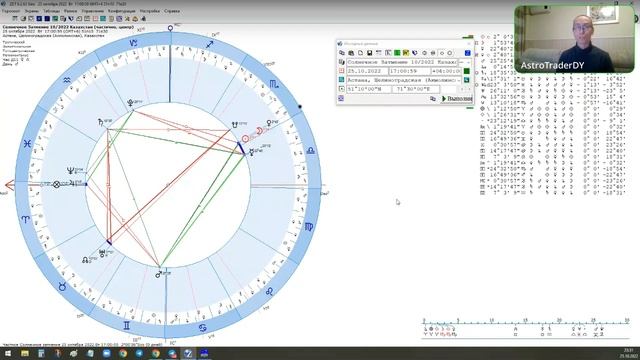Click the latitude field 51°10'00"N
Image resolution: width=640 pixels, height=360 pixels.
click(x=368, y=89)
